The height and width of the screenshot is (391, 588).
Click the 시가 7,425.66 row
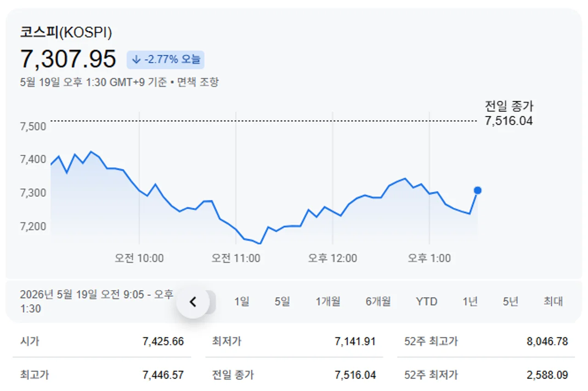pos(102,341)
